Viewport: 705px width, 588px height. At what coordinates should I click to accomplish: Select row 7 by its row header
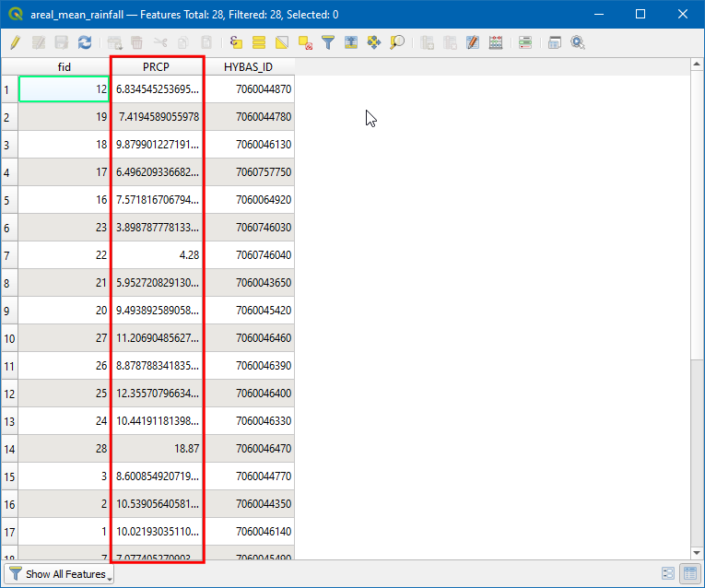pyautogui.click(x=9, y=255)
